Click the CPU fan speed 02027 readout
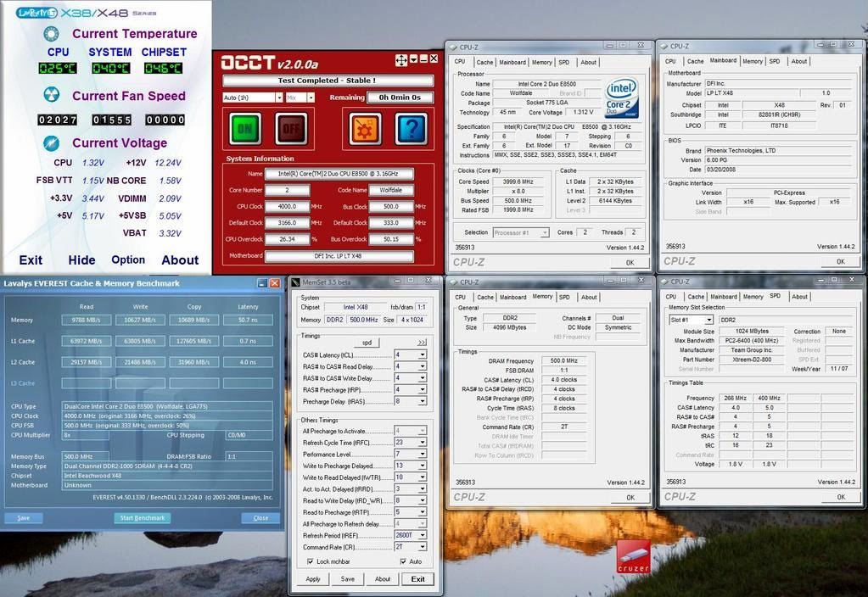The width and height of the screenshot is (868, 597). click(x=58, y=120)
